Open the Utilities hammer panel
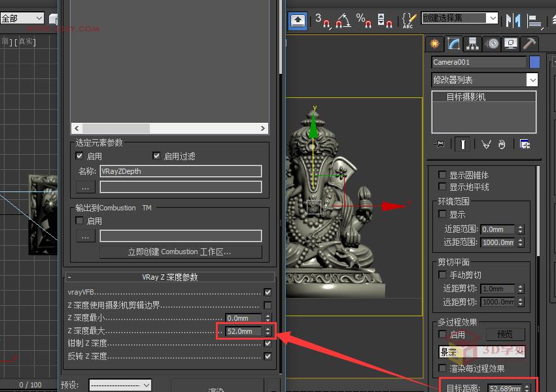 click(529, 44)
